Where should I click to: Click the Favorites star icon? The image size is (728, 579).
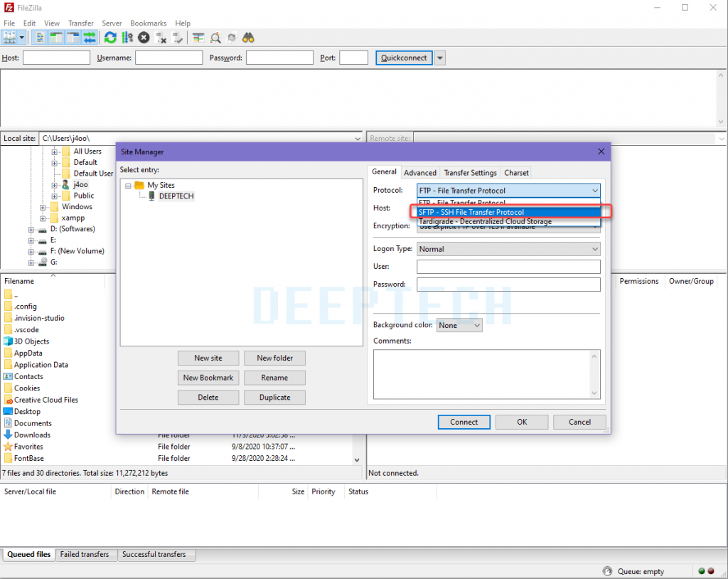pyautogui.click(x=8, y=447)
